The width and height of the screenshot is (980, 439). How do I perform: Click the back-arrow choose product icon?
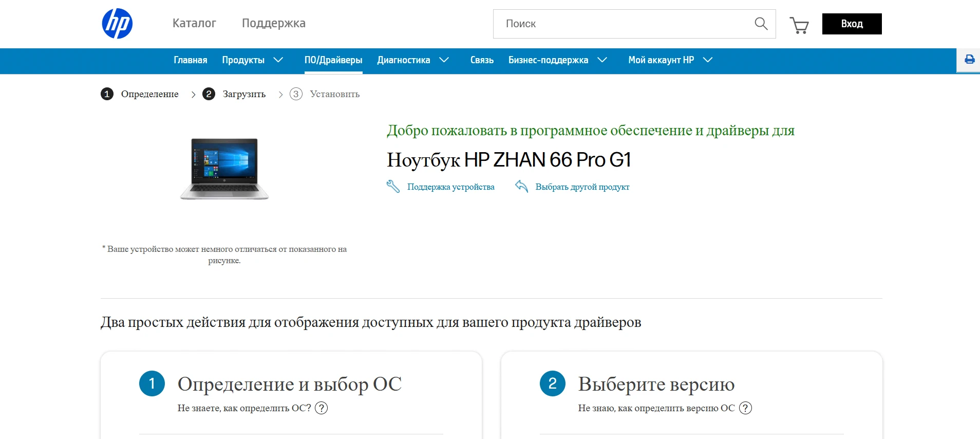click(521, 186)
